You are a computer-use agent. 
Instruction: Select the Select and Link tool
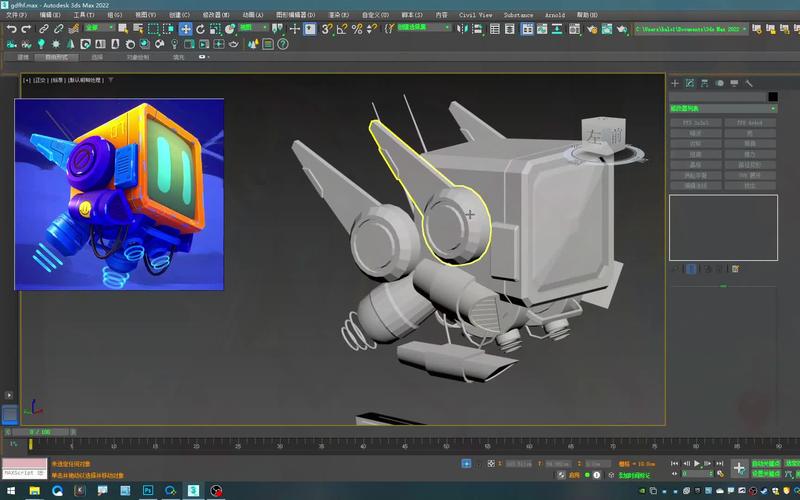pyautogui.click(x=44, y=29)
